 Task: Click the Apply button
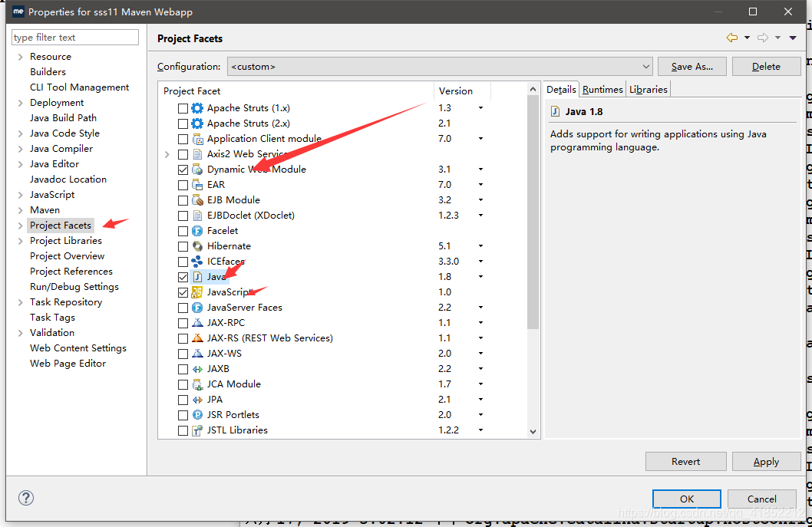pos(766,461)
